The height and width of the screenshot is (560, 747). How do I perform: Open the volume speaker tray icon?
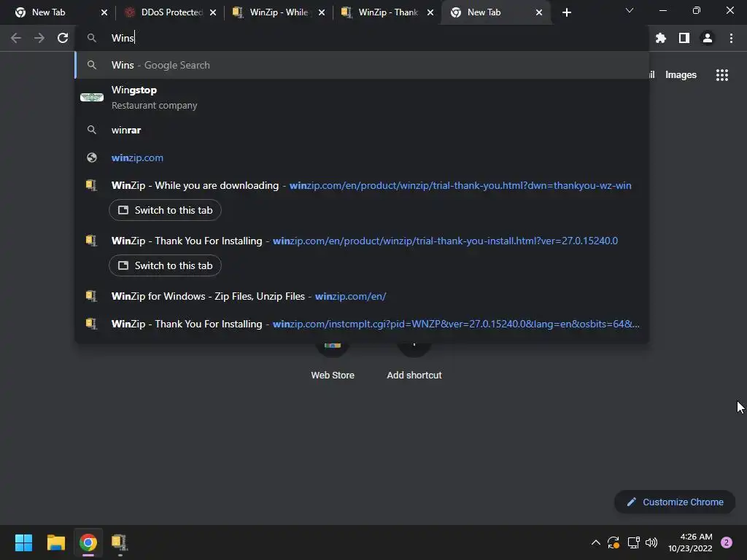(x=651, y=542)
